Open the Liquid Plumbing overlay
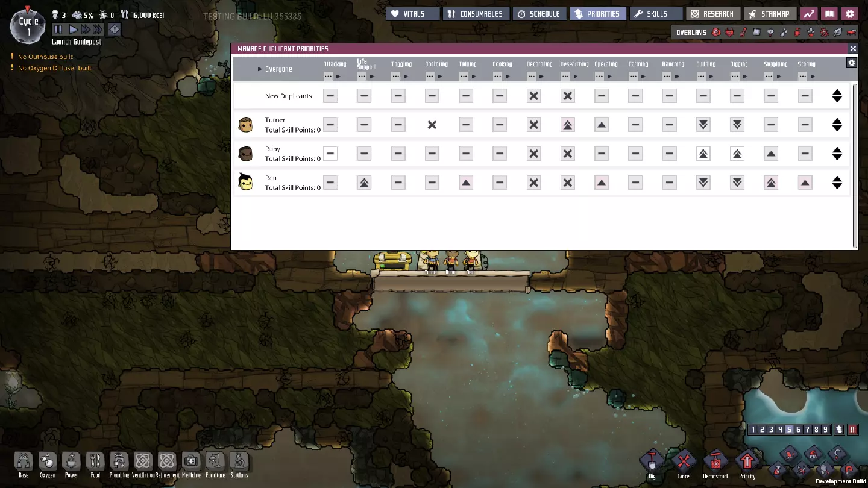The width and height of the screenshot is (868, 488). [x=784, y=32]
